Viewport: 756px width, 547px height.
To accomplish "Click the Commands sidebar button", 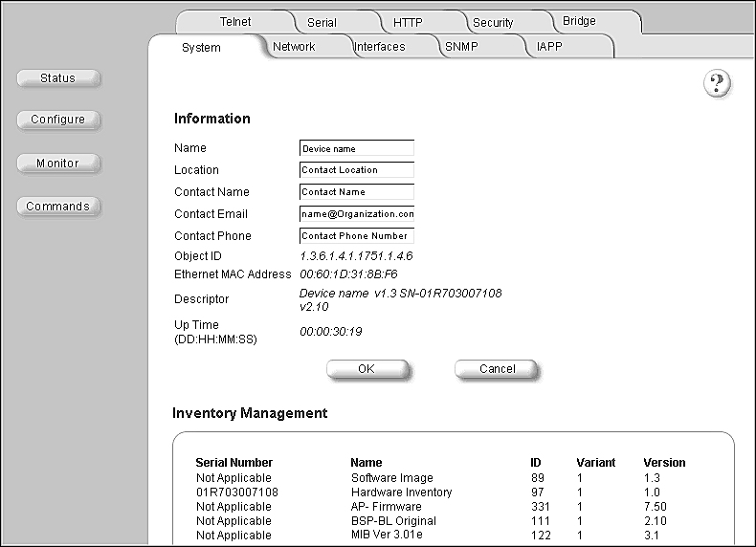I will (x=58, y=207).
